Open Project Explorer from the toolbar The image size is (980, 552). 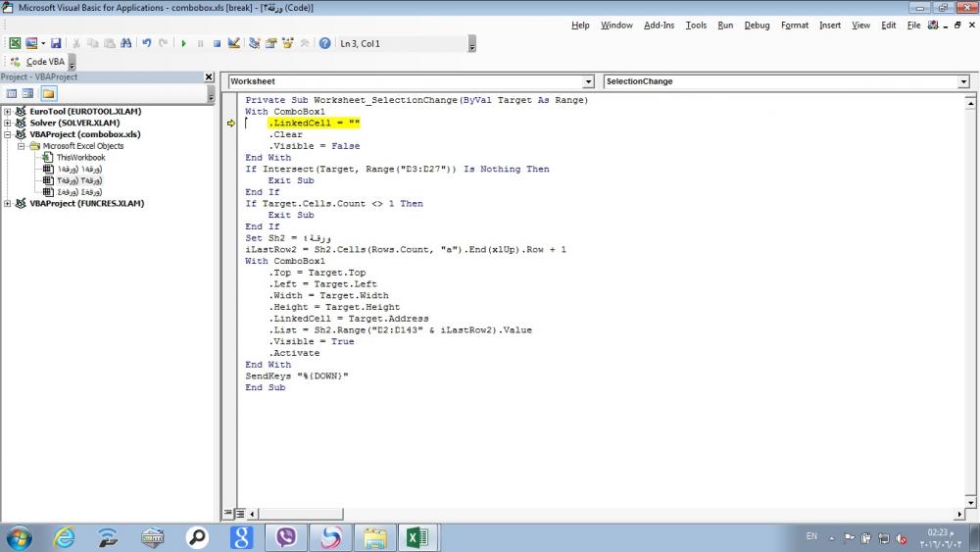255,43
